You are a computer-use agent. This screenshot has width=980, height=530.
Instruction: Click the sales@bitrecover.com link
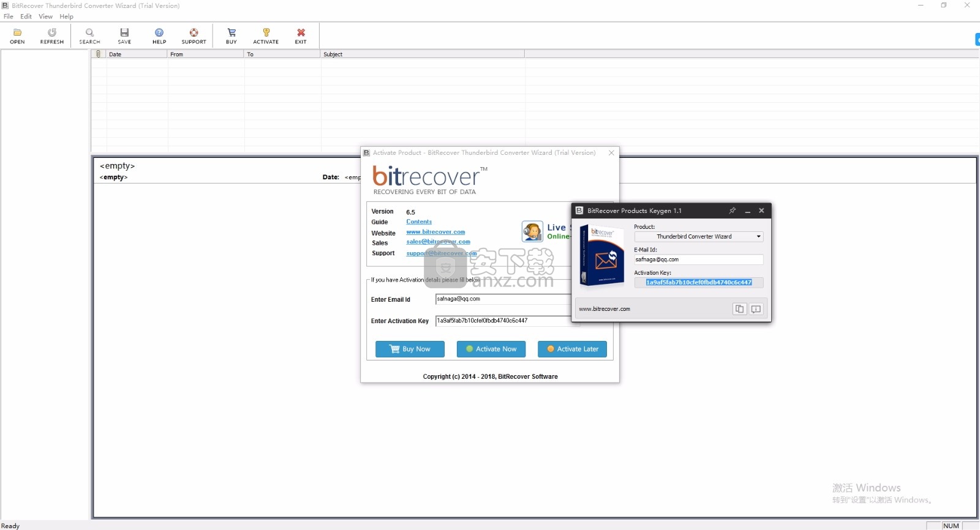(438, 242)
